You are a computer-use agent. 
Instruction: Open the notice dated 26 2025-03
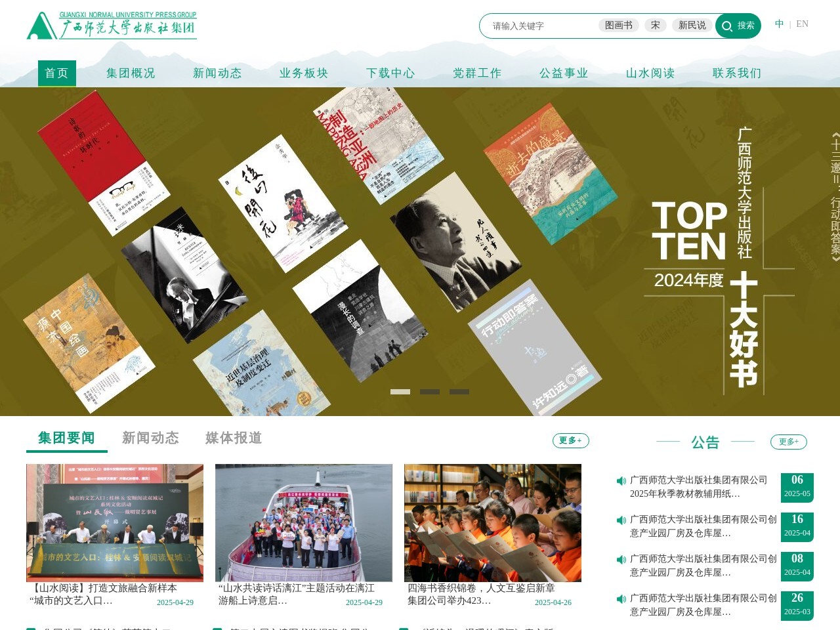point(703,605)
